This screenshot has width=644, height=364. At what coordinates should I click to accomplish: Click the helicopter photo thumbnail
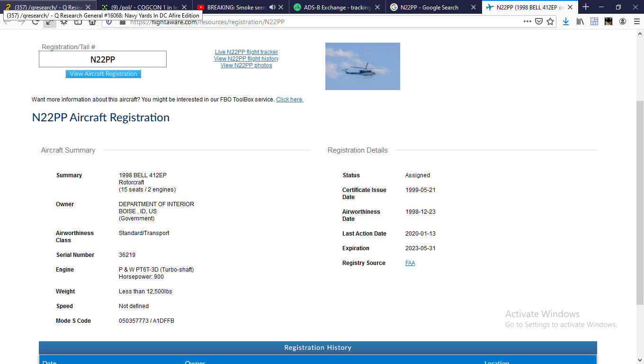coord(363,66)
